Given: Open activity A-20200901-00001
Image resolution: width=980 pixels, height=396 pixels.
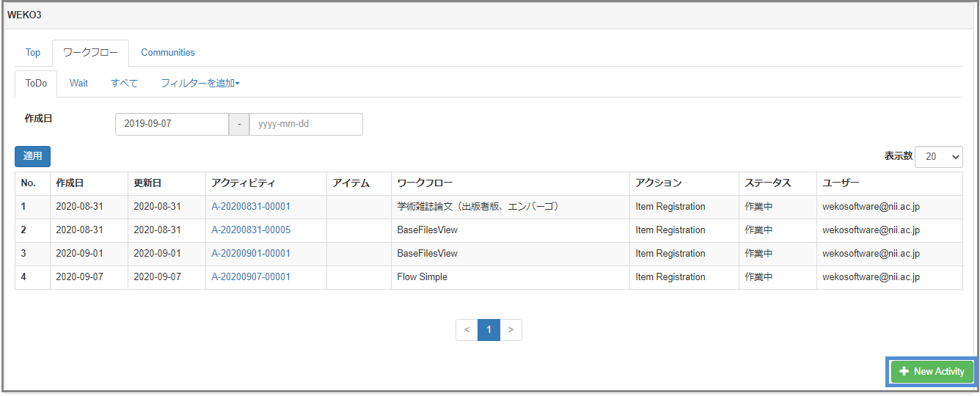Looking at the screenshot, I should pos(251,254).
